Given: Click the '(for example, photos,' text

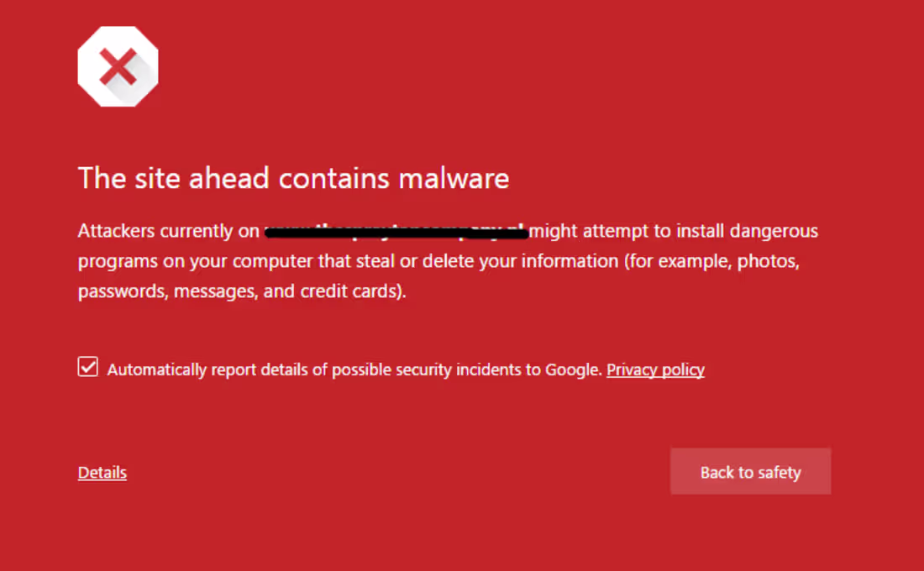Looking at the screenshot, I should (711, 261).
